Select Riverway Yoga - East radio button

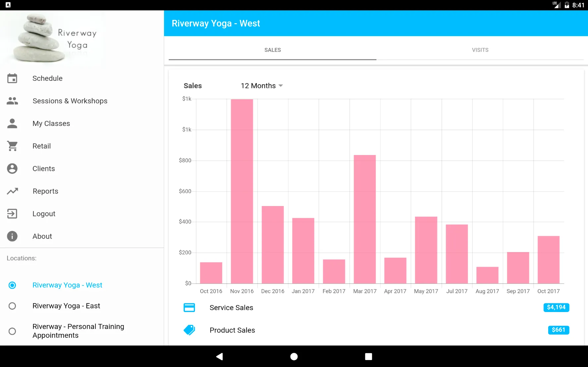pos(12,306)
